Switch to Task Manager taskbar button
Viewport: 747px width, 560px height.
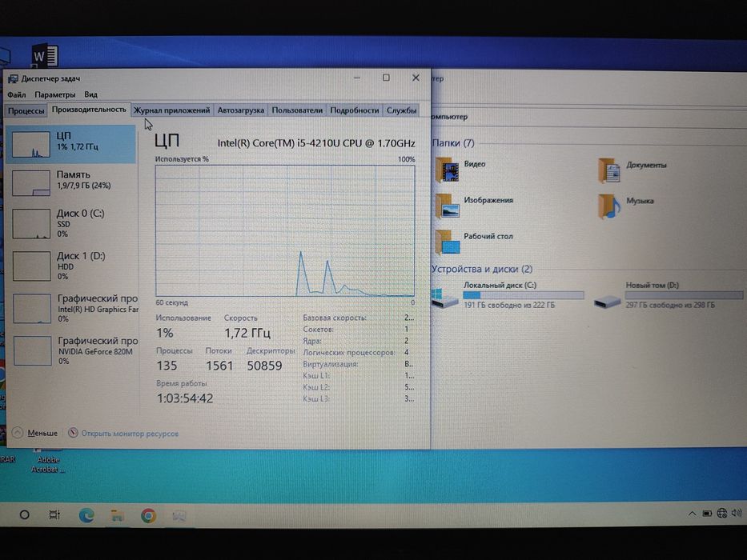(179, 516)
